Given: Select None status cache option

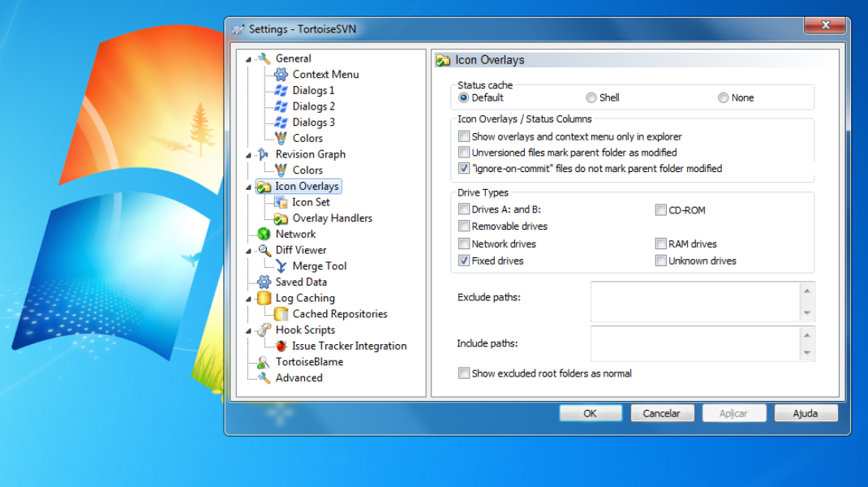Looking at the screenshot, I should (723, 97).
